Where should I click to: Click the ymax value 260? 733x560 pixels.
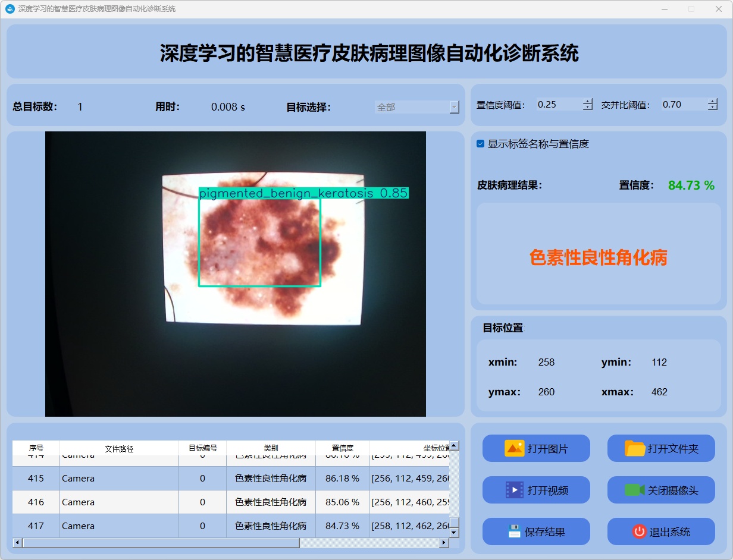546,392
